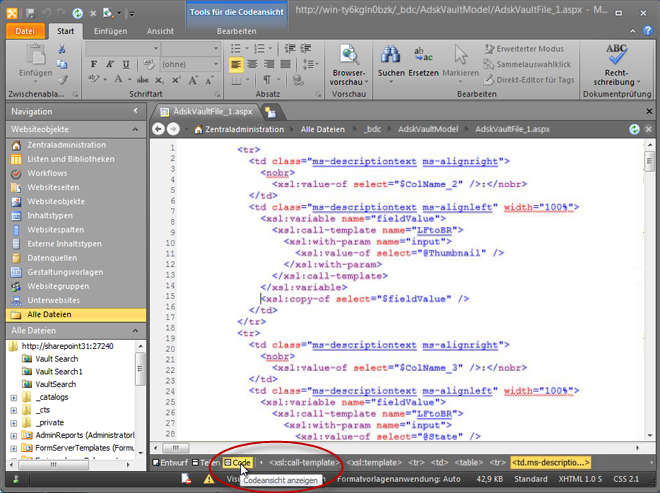The width and height of the screenshot is (660, 493).
Task: Expand the _catalogs folder
Action: click(x=13, y=397)
